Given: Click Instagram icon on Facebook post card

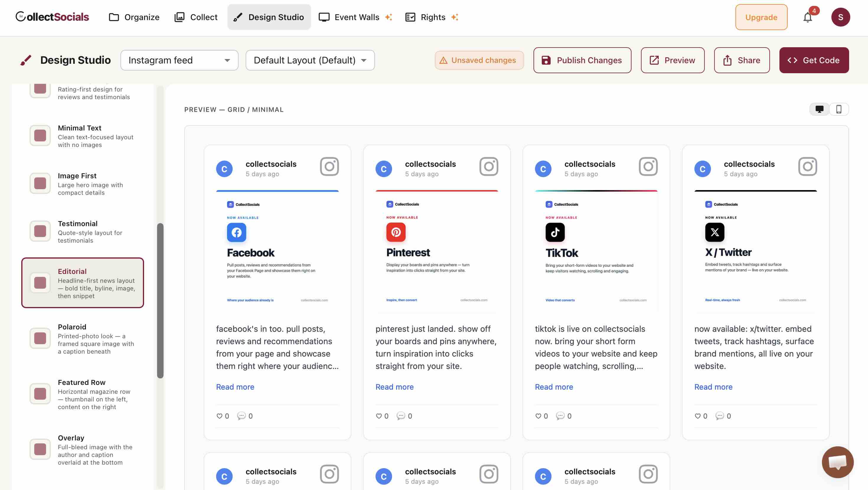Looking at the screenshot, I should click(x=329, y=166).
